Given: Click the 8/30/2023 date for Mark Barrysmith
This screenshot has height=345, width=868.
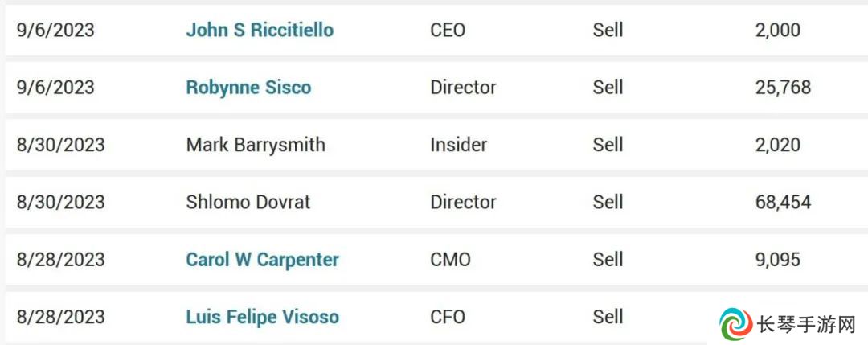Looking at the screenshot, I should (x=60, y=145).
